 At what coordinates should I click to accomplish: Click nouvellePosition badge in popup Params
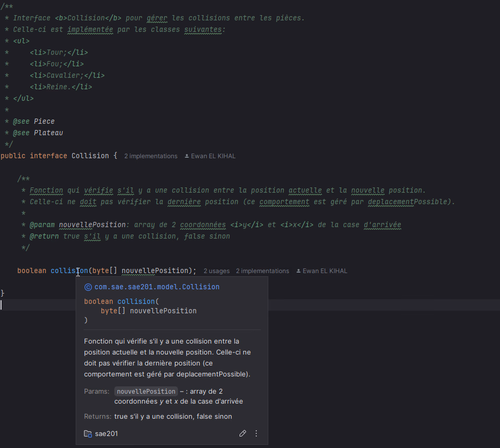pos(146,392)
